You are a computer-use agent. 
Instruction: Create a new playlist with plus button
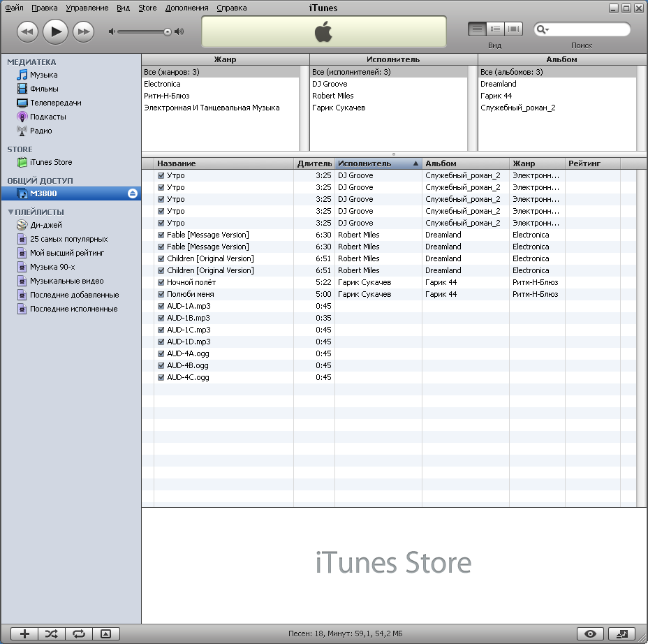[24, 634]
